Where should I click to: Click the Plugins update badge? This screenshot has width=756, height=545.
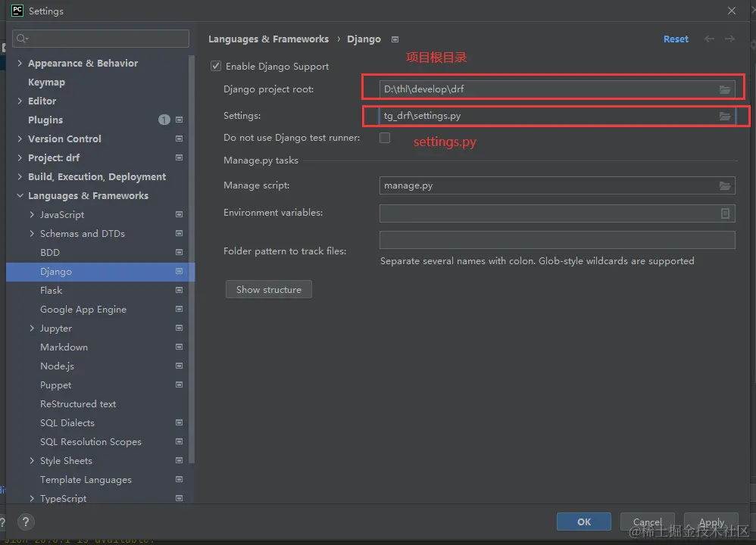point(164,120)
